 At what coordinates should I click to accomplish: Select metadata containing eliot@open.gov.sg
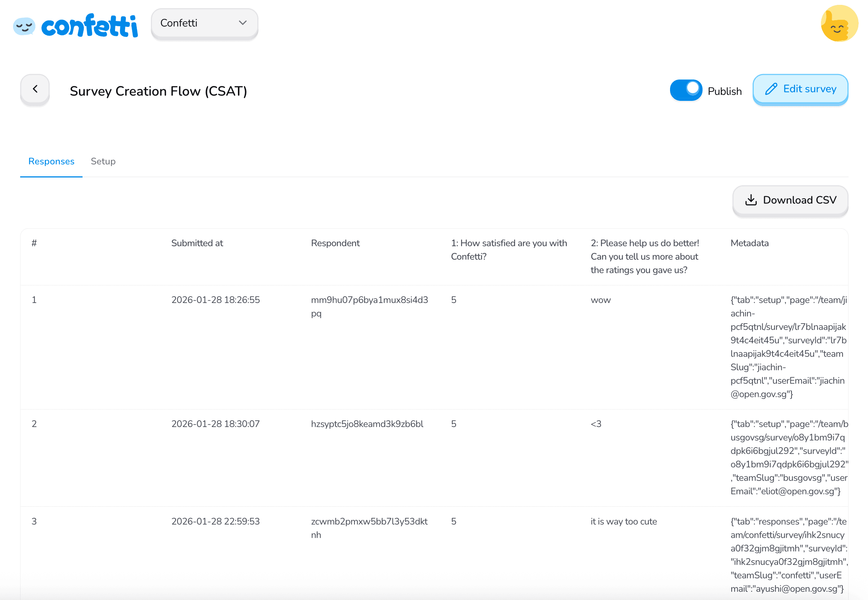coord(789,458)
